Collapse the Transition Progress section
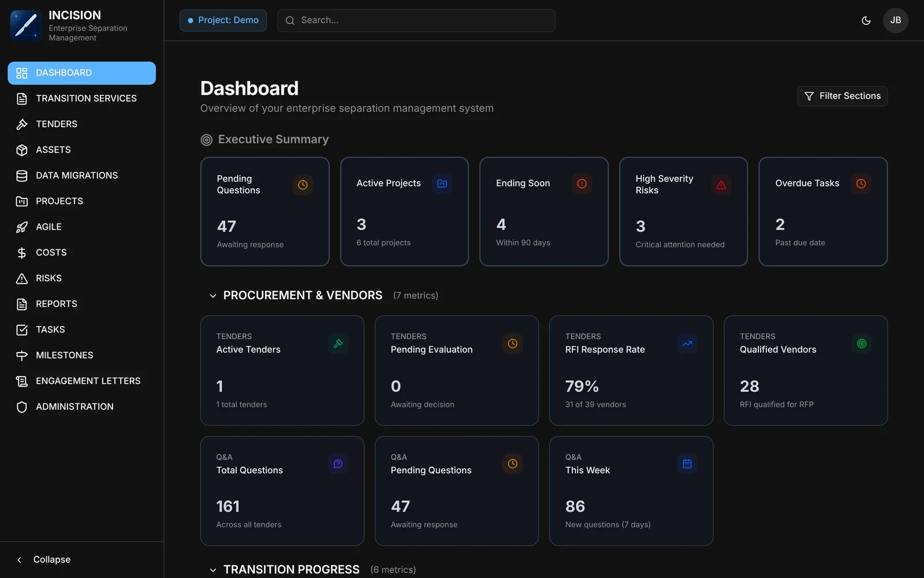 [213, 570]
